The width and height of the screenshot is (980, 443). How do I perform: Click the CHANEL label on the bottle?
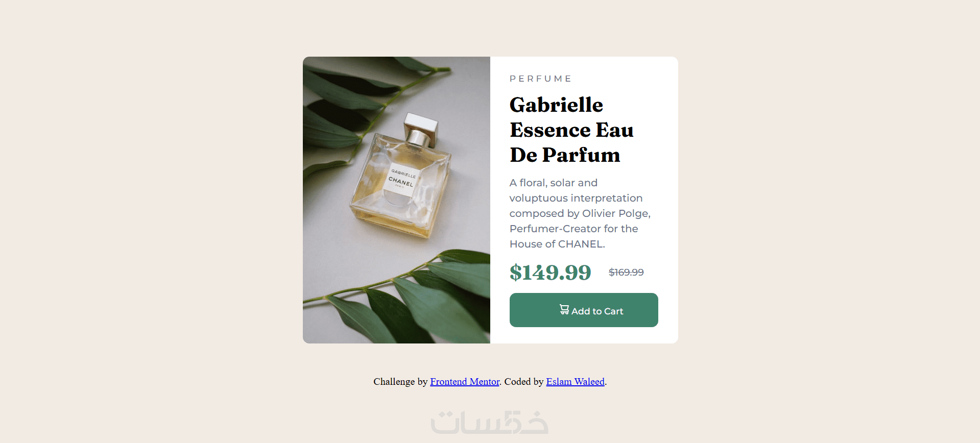tap(401, 181)
